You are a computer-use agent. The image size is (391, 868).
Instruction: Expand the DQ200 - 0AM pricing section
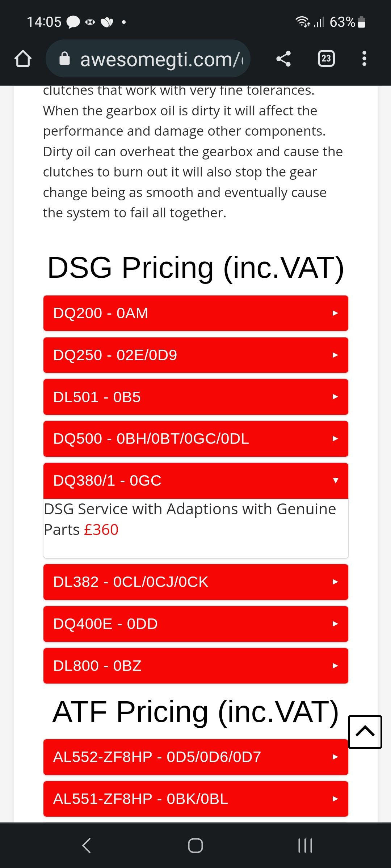point(195,313)
